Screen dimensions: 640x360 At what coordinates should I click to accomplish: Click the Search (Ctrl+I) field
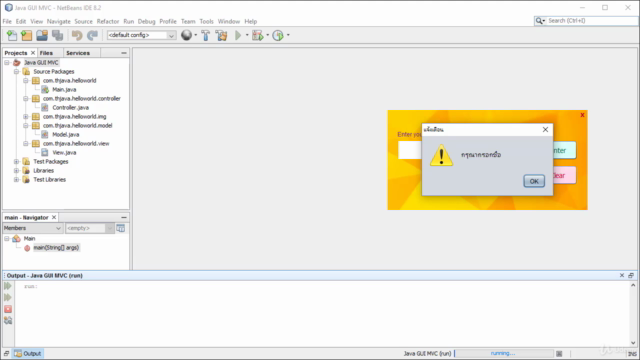pyautogui.click(x=593, y=21)
